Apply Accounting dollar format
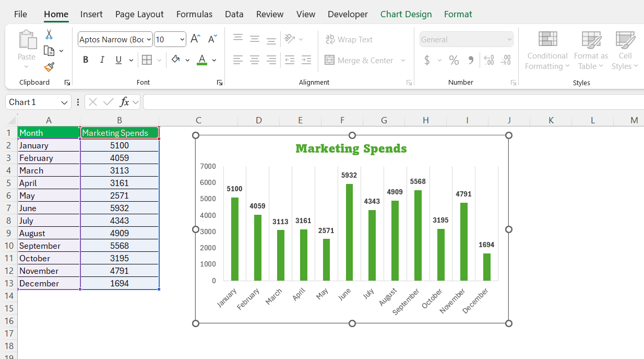The height and width of the screenshot is (359, 644). (x=427, y=61)
